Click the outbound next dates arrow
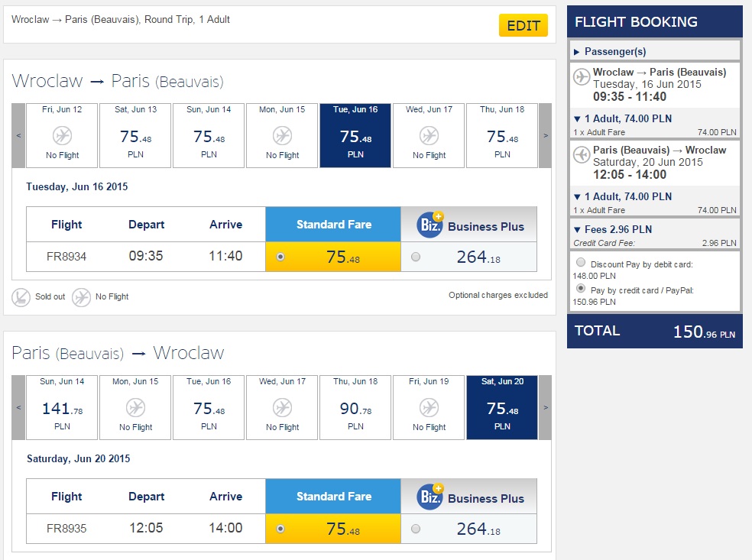The width and height of the screenshot is (752, 560). [x=546, y=136]
